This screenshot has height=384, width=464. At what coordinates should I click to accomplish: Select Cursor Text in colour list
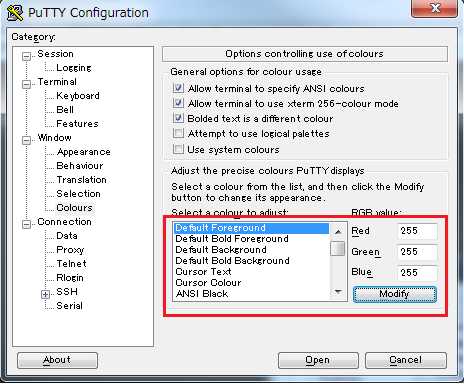251,272
